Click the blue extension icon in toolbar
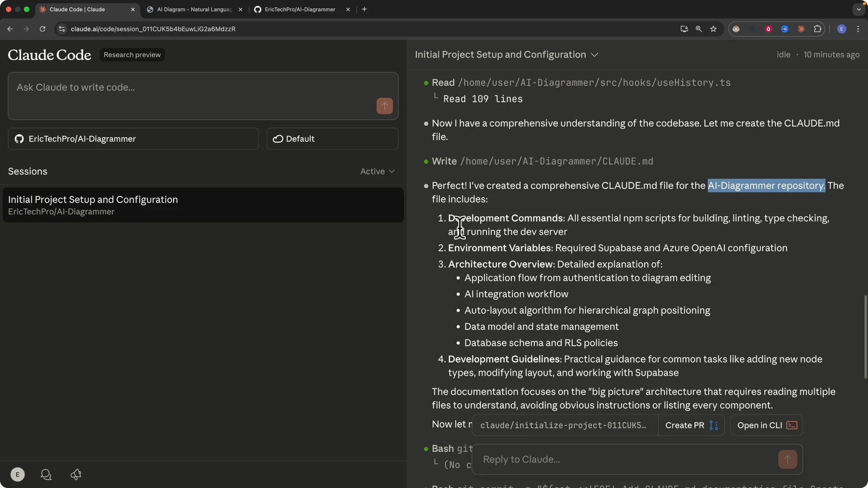 tap(785, 29)
